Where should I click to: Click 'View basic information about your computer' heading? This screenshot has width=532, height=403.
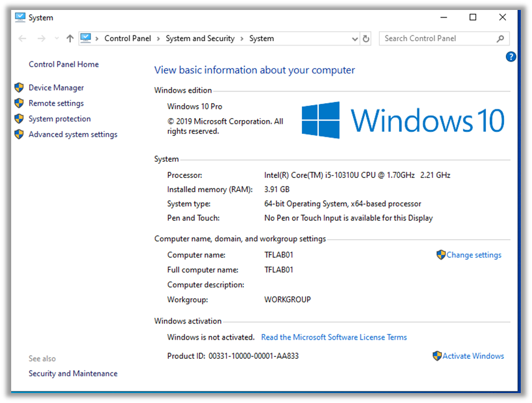254,70
